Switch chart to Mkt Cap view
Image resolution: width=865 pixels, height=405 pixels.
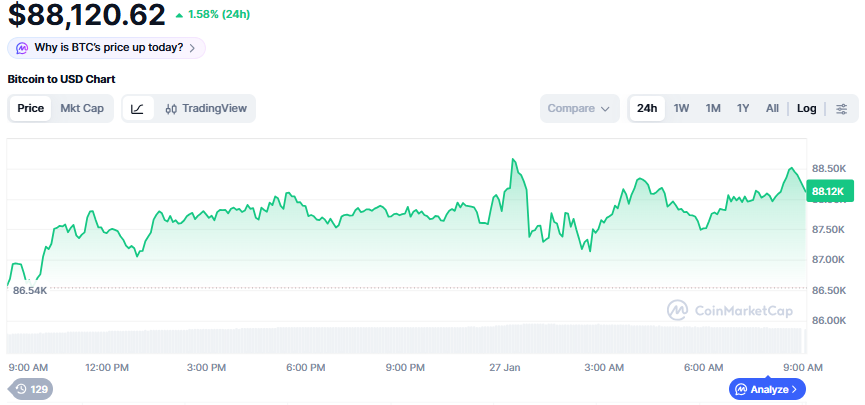[82, 108]
